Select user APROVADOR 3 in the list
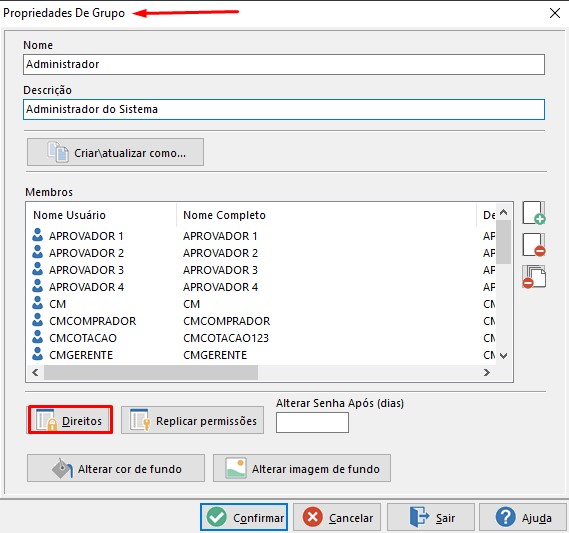Image resolution: width=569 pixels, height=533 pixels. tap(86, 270)
